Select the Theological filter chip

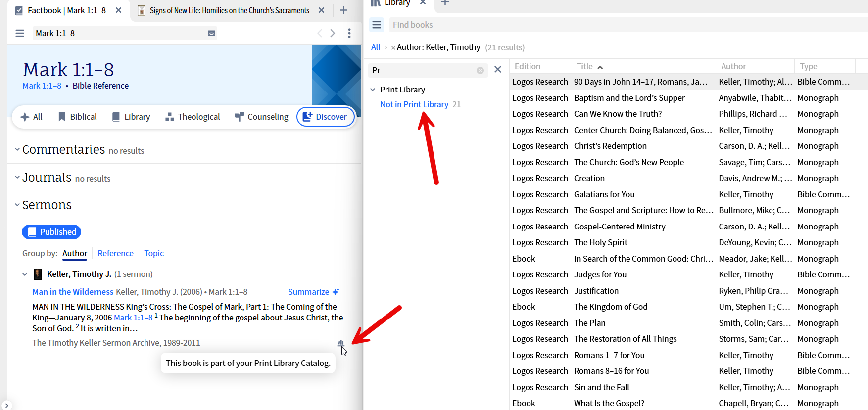pos(193,117)
